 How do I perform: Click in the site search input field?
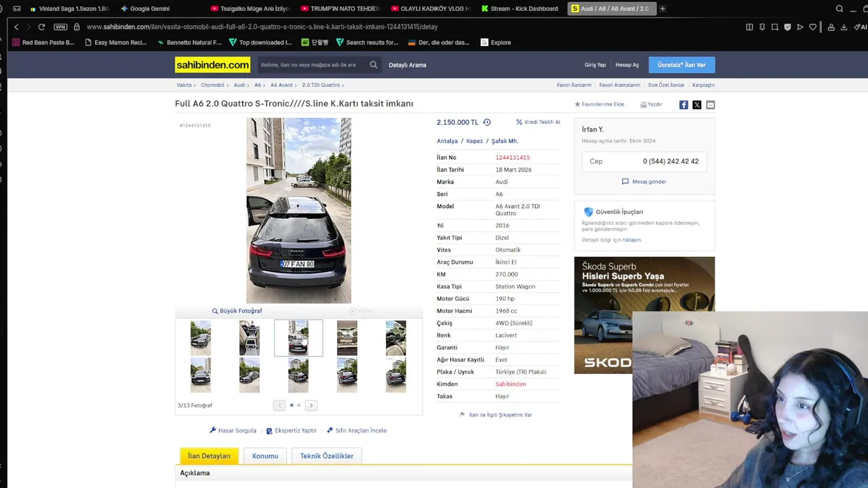(313, 65)
